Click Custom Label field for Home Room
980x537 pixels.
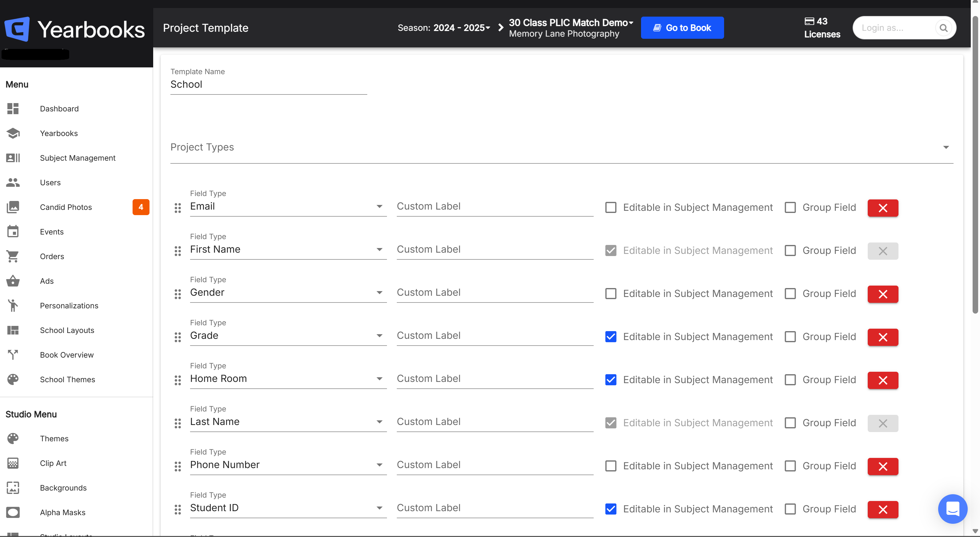point(495,379)
